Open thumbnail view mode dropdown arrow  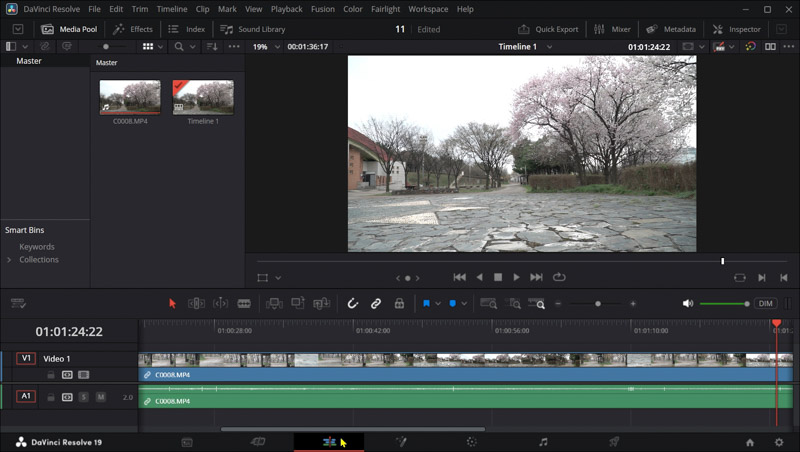(x=160, y=46)
